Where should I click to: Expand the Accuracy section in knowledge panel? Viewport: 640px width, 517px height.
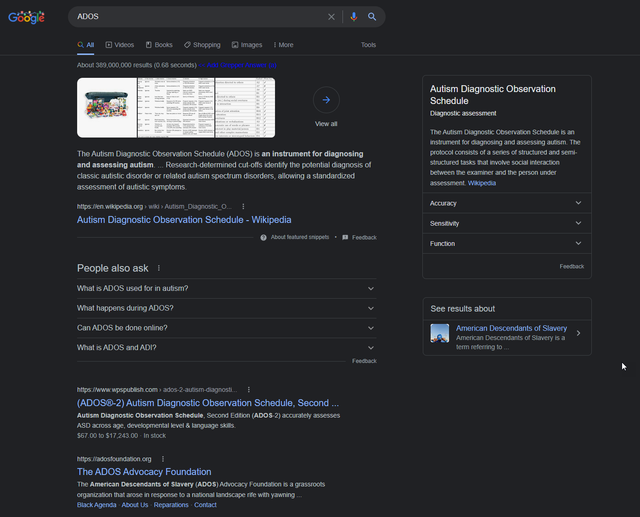tap(507, 203)
